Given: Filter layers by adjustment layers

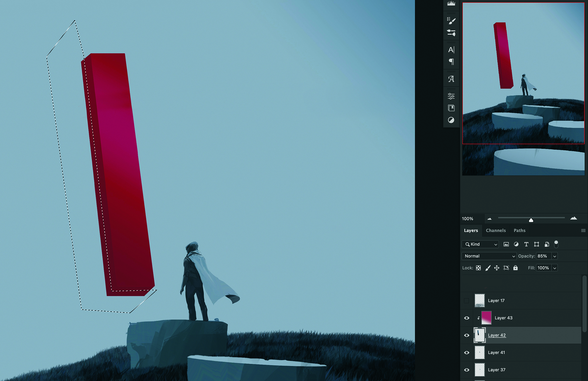Looking at the screenshot, I should 516,244.
